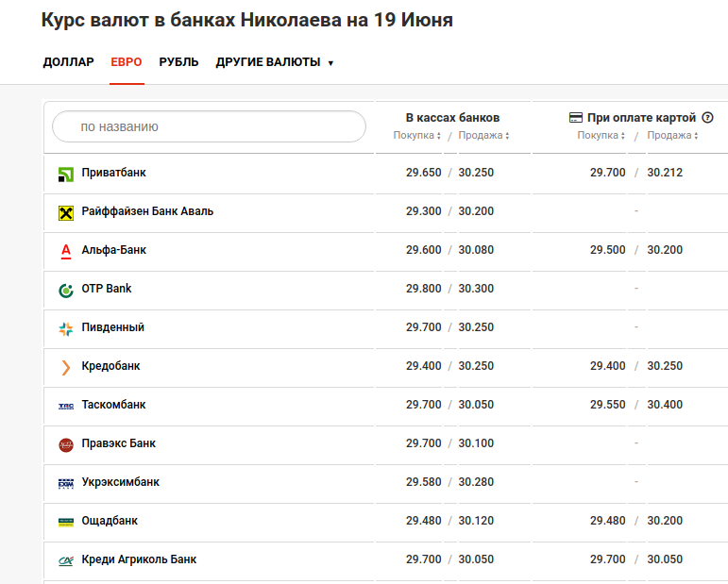This screenshot has width=728, height=584.
Task: Click the help question mark icon near card payment
Action: click(707, 117)
